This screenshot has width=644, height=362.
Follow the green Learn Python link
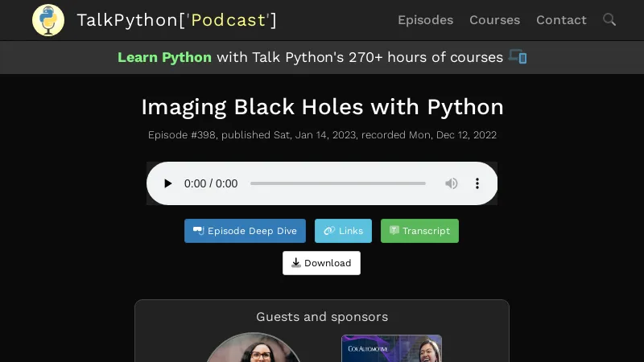(x=164, y=57)
